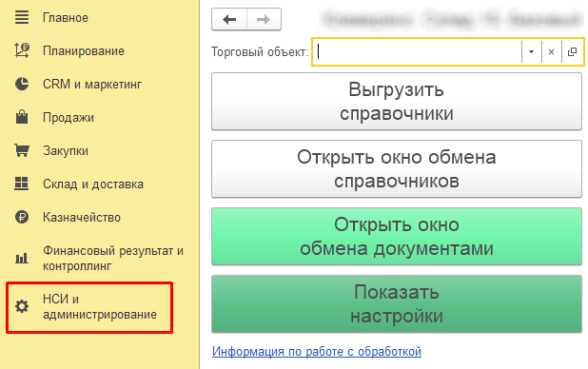
Task: Open the selected Торговый объект in new window
Action: pos(572,51)
